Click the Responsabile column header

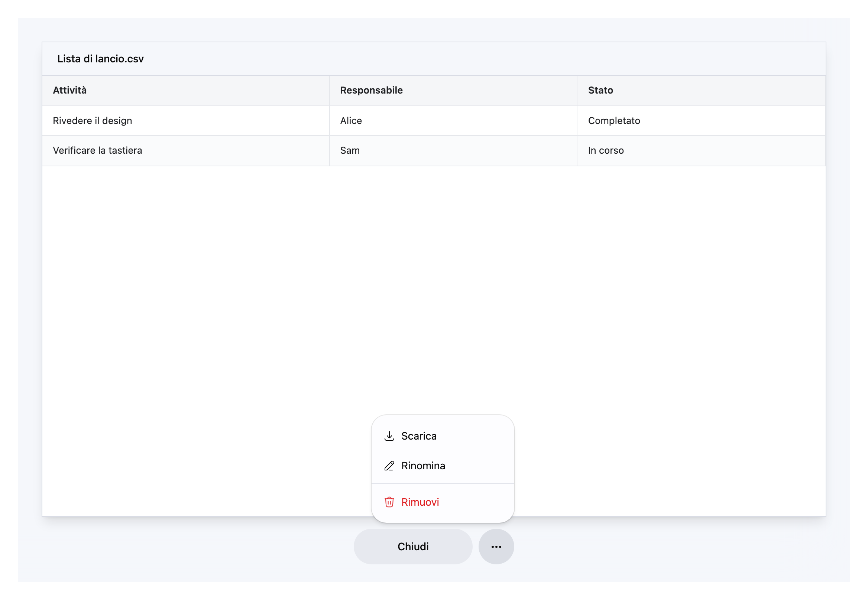pyautogui.click(x=453, y=90)
